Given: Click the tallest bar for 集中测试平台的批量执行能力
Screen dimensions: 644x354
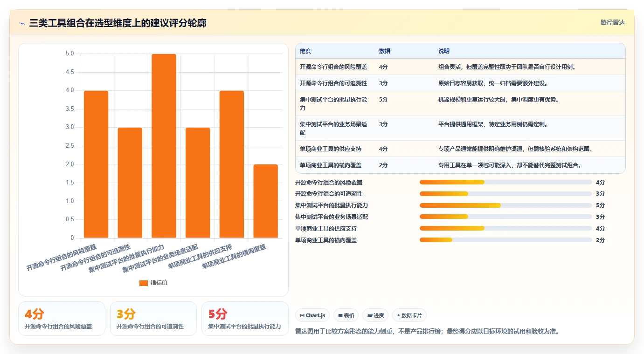Looking at the screenshot, I should tap(164, 146).
